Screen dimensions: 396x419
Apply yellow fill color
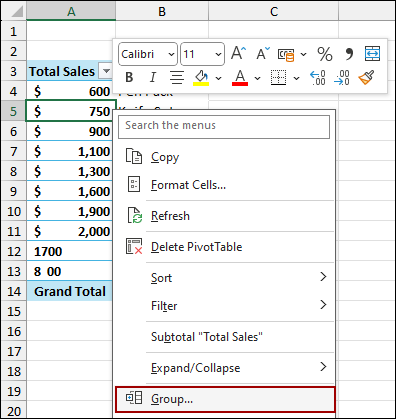(201, 78)
